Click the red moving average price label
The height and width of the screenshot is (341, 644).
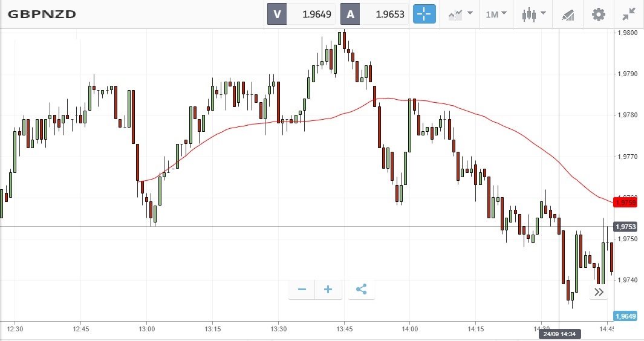coord(625,202)
